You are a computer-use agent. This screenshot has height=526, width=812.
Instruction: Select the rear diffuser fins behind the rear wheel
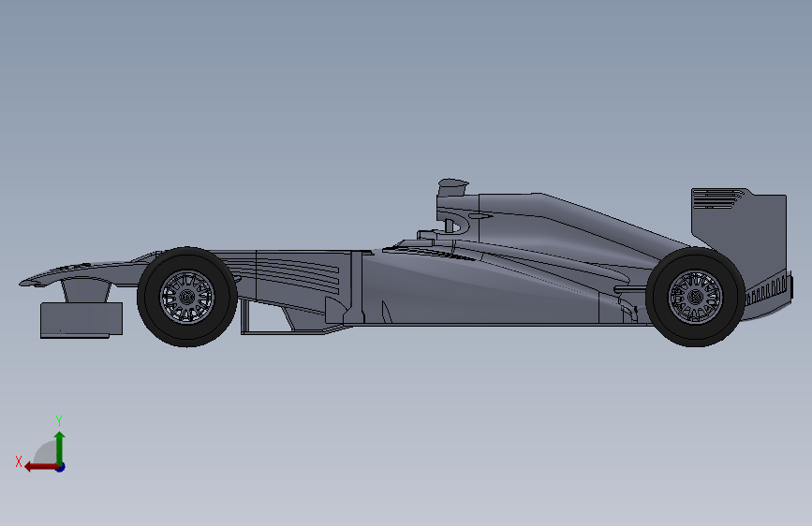coord(769,291)
